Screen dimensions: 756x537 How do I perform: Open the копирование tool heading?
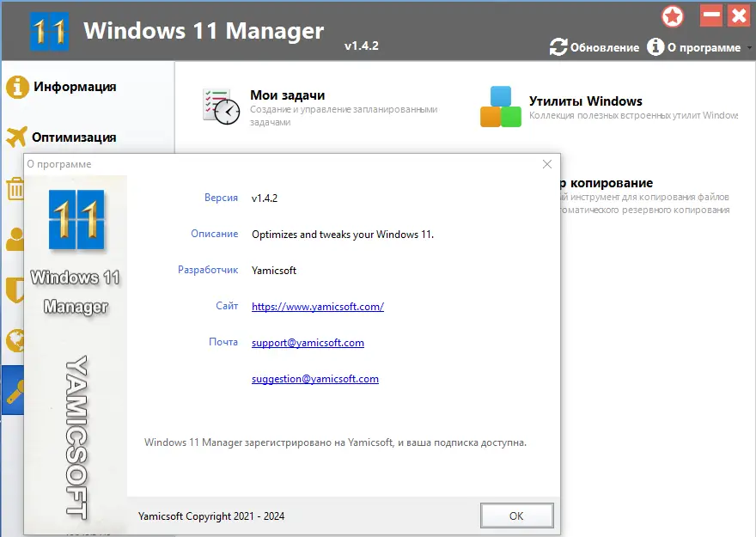(x=607, y=183)
